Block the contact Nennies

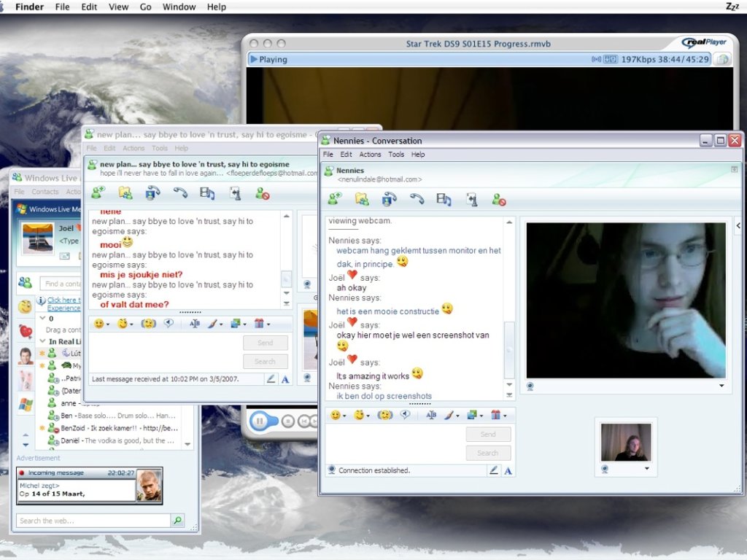[x=498, y=198]
